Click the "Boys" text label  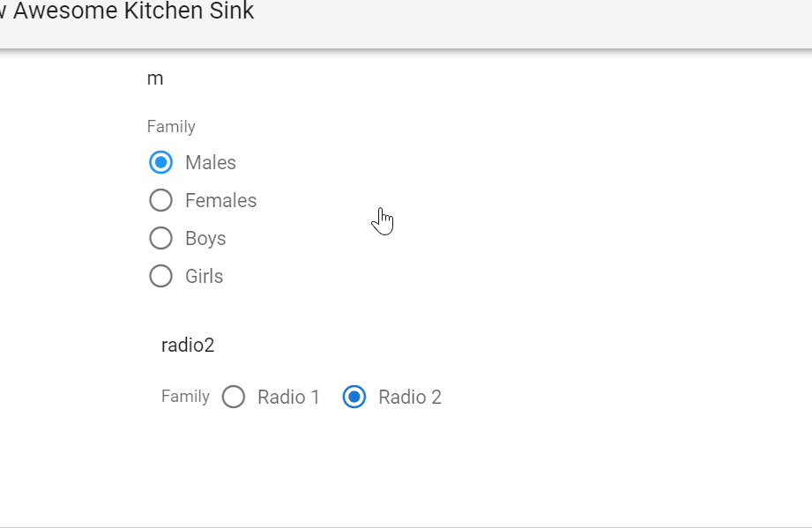[x=205, y=238]
